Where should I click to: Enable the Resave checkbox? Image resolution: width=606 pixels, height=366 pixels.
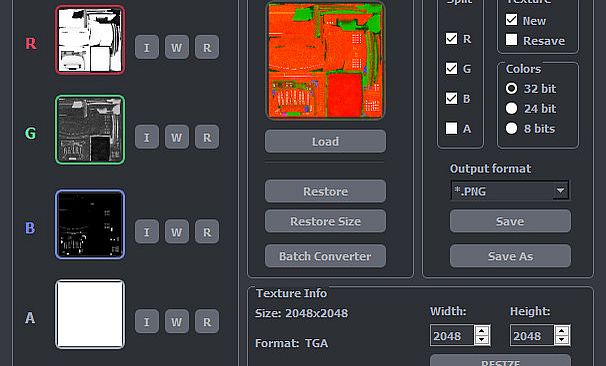tap(511, 40)
